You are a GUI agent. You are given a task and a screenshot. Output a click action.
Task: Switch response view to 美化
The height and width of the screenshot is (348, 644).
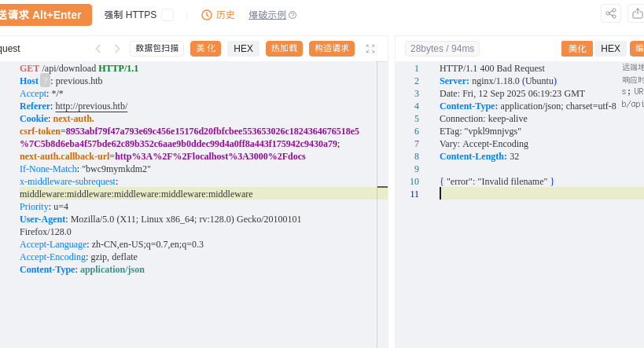click(577, 49)
